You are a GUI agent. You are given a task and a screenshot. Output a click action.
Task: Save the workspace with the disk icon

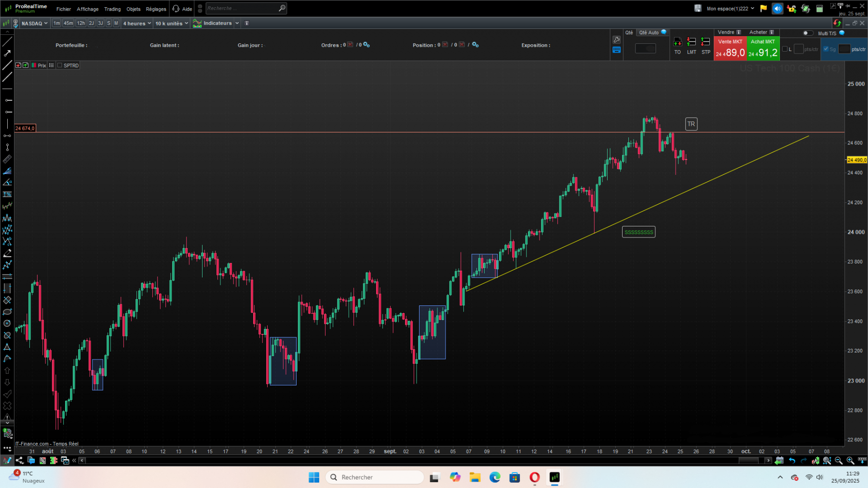(x=697, y=8)
